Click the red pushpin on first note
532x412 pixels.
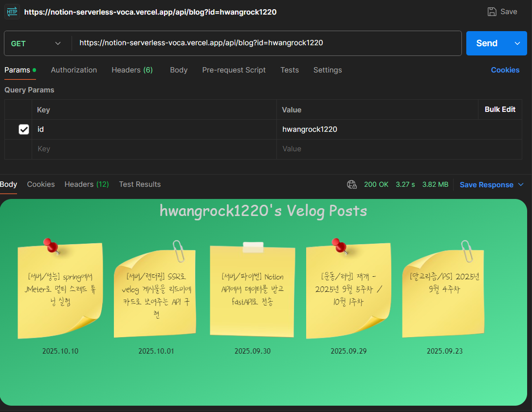click(x=52, y=246)
